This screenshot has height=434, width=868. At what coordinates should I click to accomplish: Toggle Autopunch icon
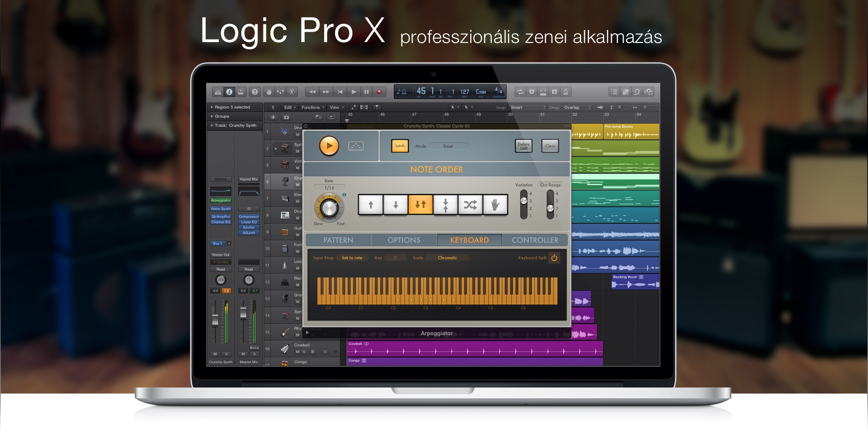[543, 92]
